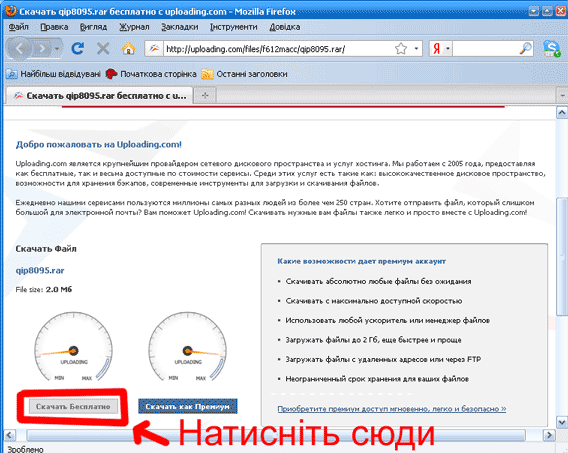
Task: Click the magnifier search icon
Action: click(525, 49)
